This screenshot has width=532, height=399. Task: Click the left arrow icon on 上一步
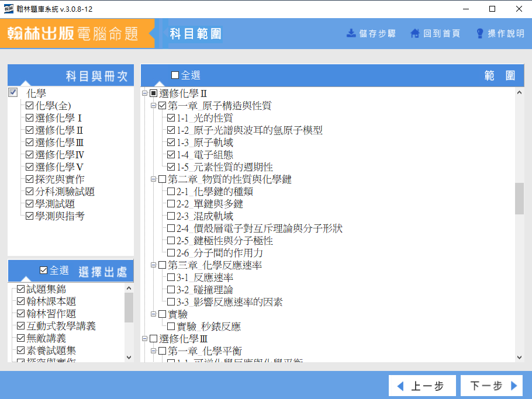[x=400, y=386]
